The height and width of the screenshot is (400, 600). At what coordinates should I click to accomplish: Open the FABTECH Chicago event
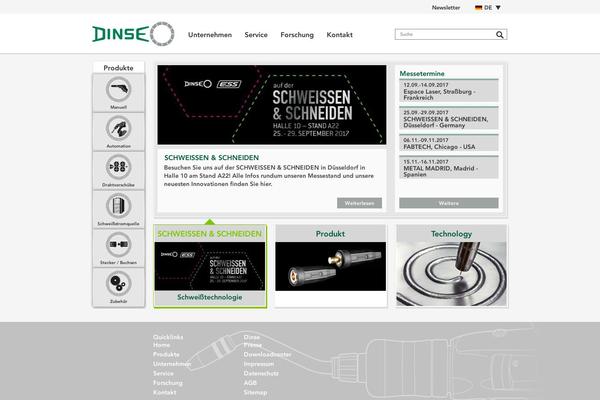pyautogui.click(x=449, y=143)
